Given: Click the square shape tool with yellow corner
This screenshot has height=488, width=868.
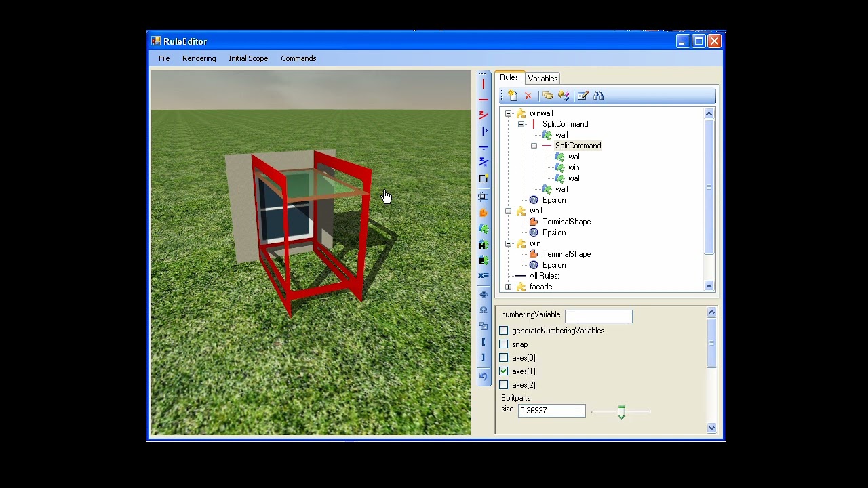Looking at the screenshot, I should (x=483, y=179).
